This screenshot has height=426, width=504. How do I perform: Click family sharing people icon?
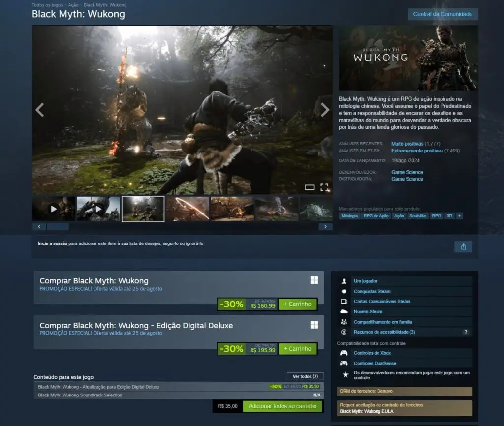click(344, 322)
